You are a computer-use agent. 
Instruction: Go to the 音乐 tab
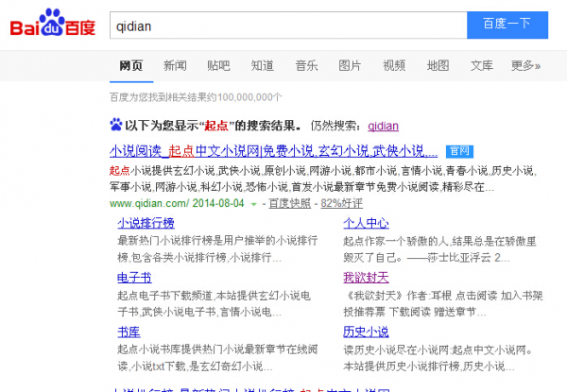point(306,66)
